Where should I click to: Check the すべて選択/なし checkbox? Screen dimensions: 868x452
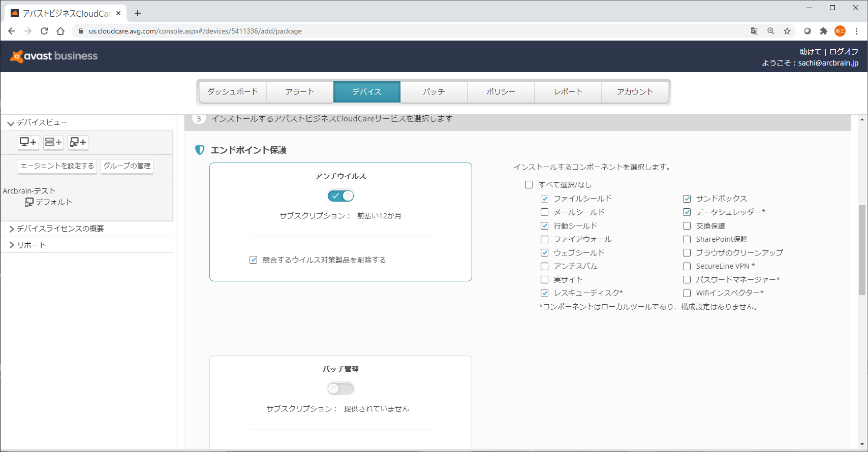(x=529, y=185)
